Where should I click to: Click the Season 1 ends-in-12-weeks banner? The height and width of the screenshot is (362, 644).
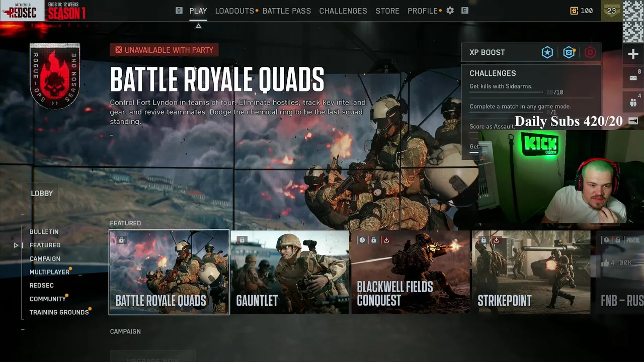pyautogui.click(x=66, y=11)
